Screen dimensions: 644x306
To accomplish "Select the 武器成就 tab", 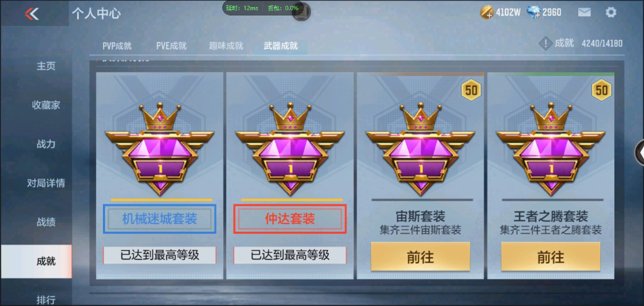I will click(281, 46).
